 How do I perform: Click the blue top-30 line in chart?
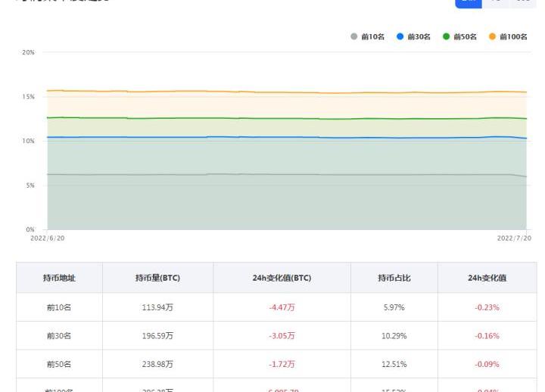coord(287,137)
